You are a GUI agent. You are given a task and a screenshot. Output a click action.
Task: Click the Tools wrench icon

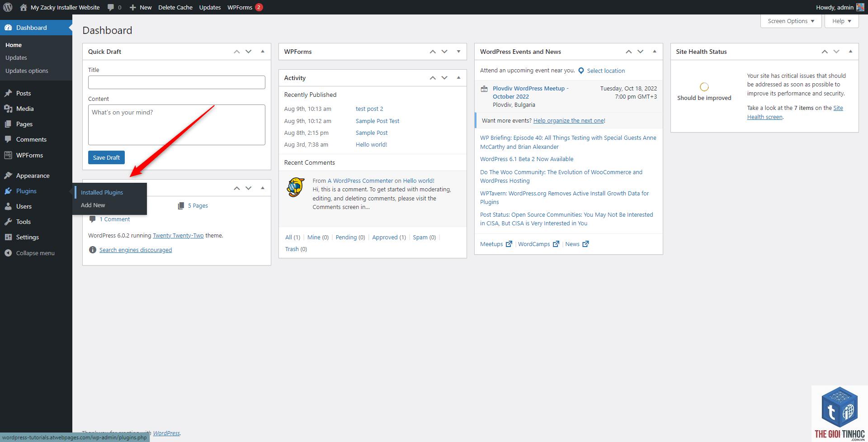[8, 222]
